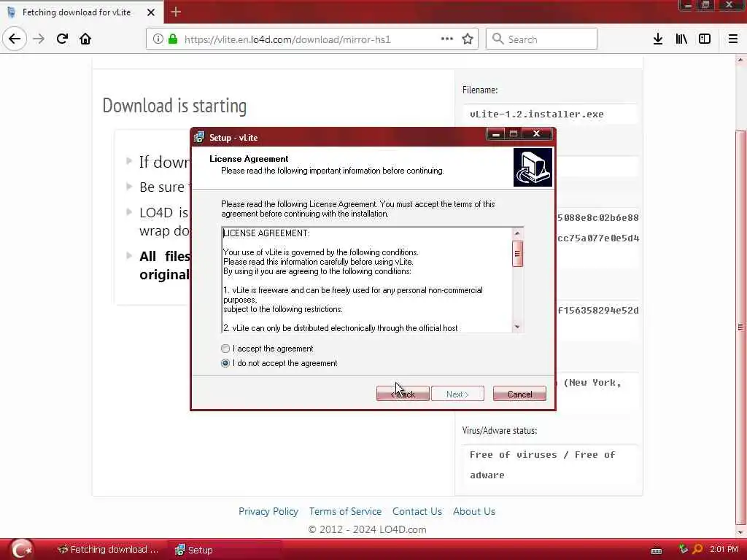Click the orange magnifier tray icon

coord(697,549)
